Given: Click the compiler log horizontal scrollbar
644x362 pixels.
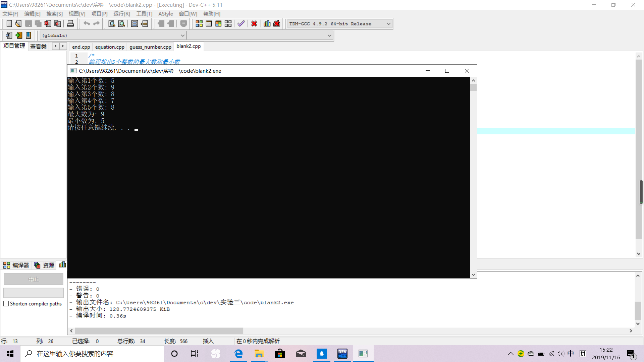Looking at the screenshot, I should point(159,331).
